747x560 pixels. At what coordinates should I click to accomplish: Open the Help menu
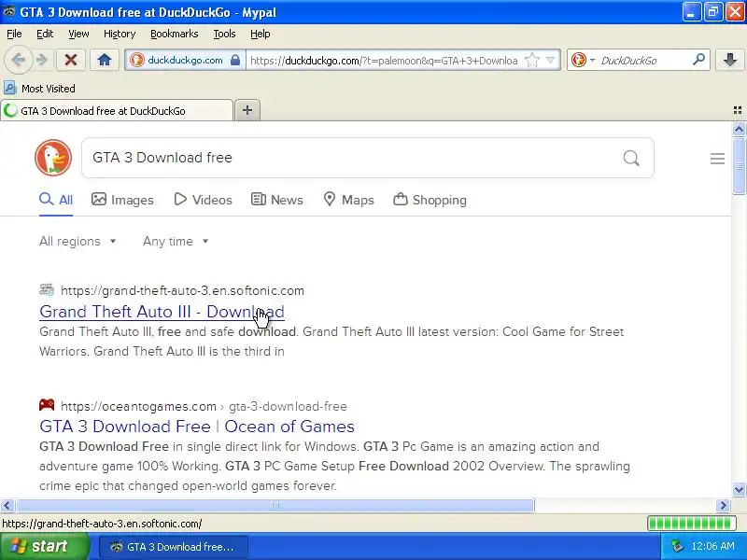coord(261,34)
